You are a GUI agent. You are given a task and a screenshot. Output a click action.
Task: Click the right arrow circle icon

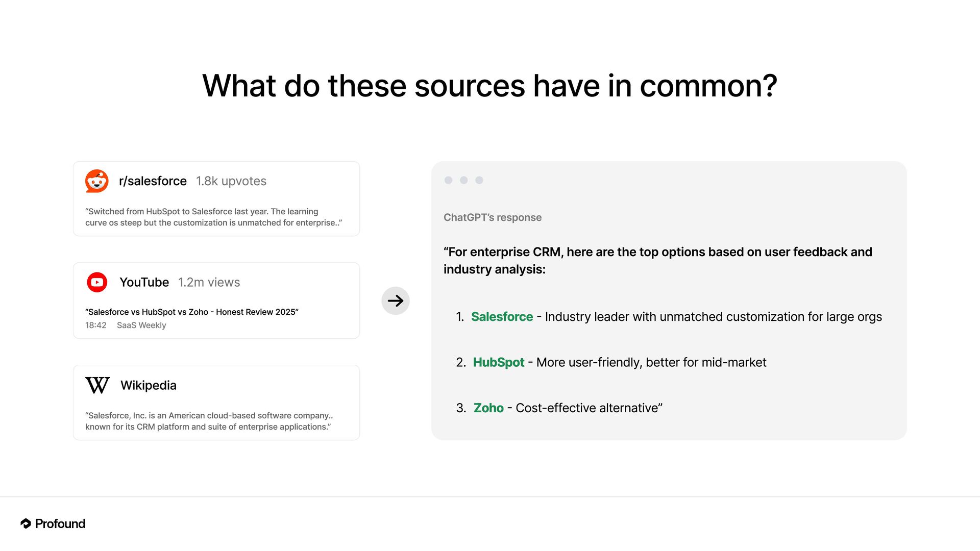coord(396,300)
